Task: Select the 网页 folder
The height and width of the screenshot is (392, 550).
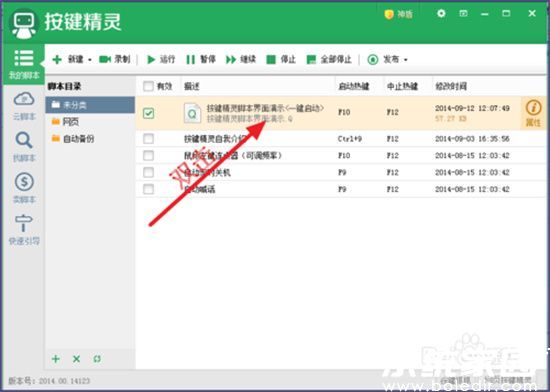Action: pos(90,122)
